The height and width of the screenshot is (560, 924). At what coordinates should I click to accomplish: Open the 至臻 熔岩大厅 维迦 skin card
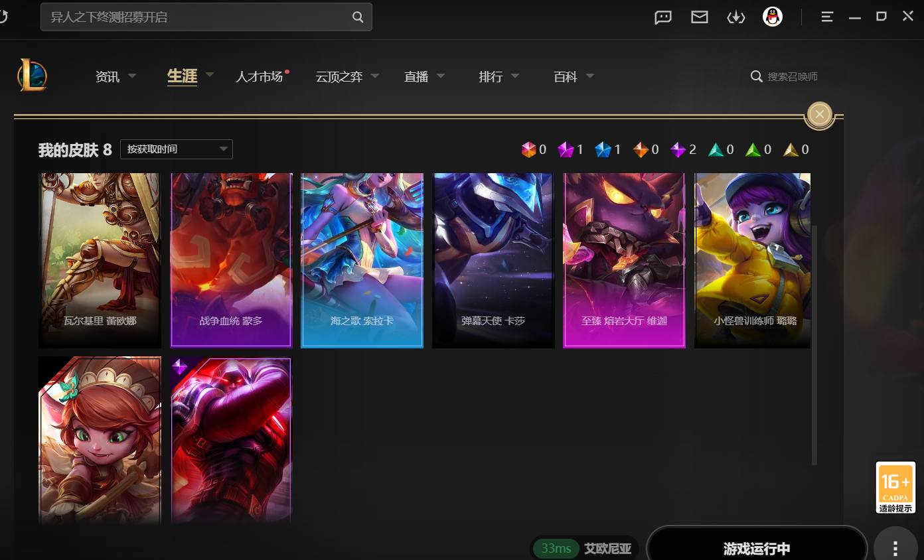(624, 260)
